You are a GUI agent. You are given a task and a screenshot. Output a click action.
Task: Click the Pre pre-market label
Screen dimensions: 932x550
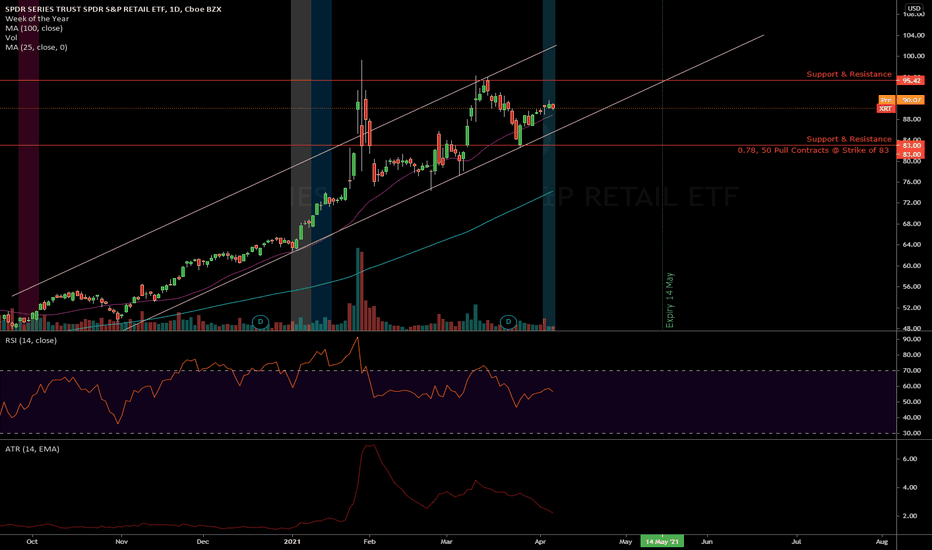click(x=886, y=100)
